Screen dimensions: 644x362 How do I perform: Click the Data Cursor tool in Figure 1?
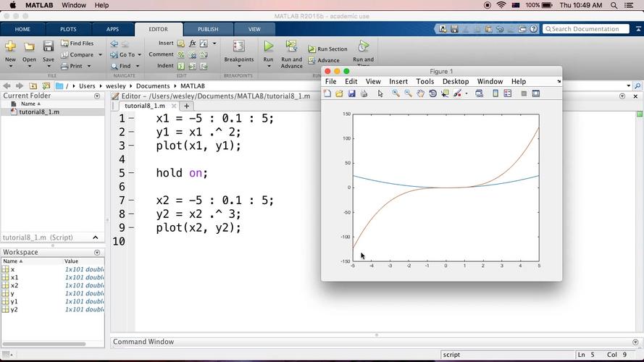[x=445, y=93]
